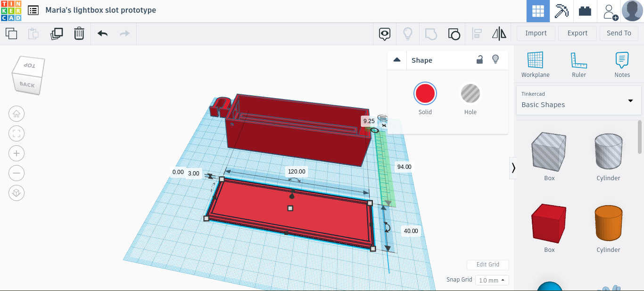
Task: Collapse the Shape inspector panel
Action: point(397,60)
